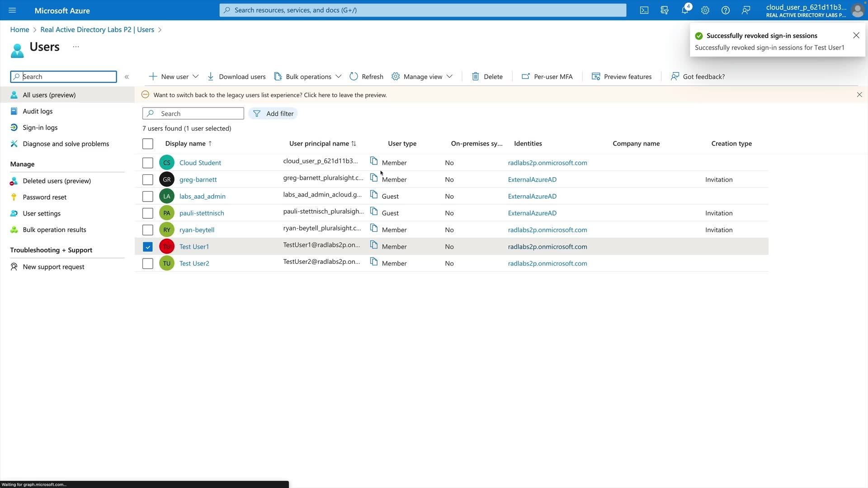
Task: Open Audit logs in sidebar
Action: click(38, 111)
